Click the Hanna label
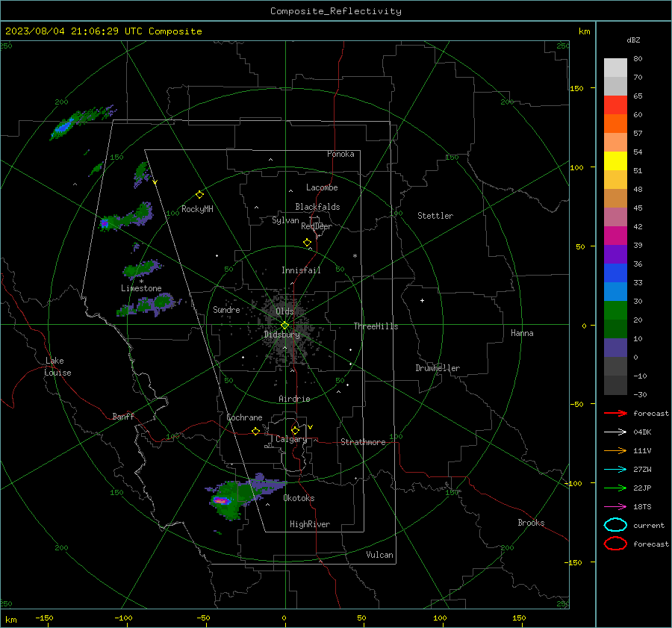Screen dimensions: 672x628 point(522,333)
